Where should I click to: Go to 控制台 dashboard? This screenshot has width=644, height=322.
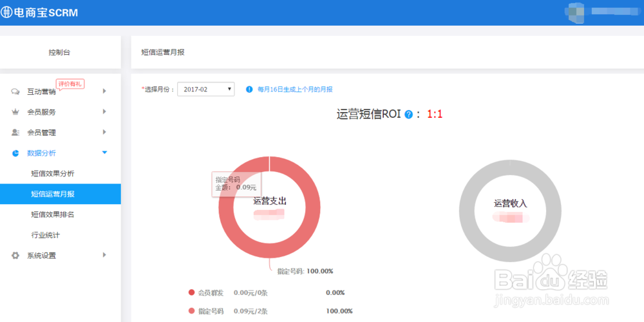pyautogui.click(x=59, y=52)
